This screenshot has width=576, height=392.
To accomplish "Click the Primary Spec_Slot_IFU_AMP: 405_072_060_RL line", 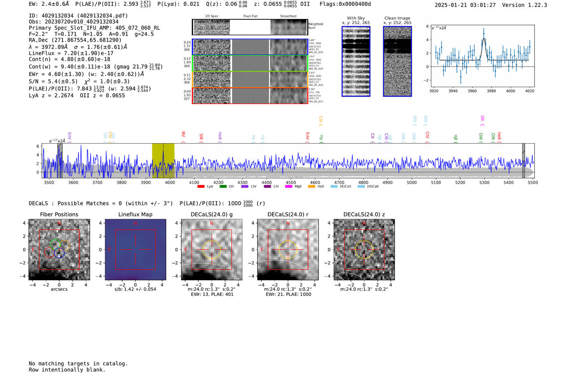I will (x=94, y=28).
